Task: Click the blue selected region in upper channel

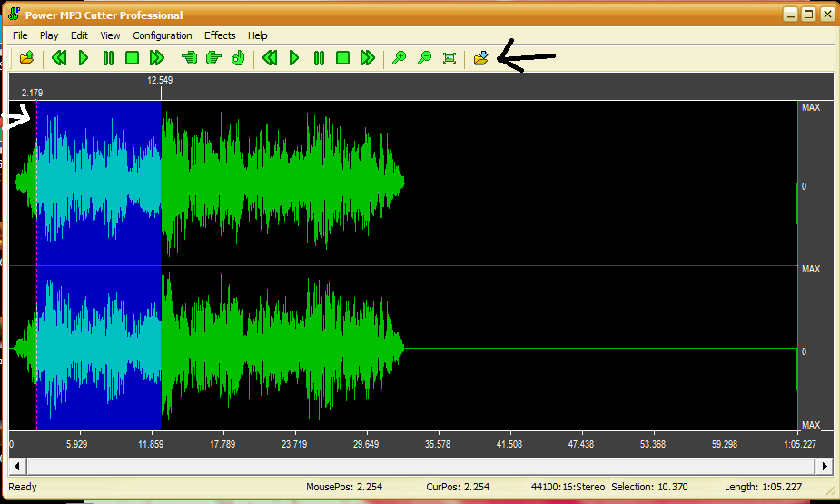Action: [99, 183]
